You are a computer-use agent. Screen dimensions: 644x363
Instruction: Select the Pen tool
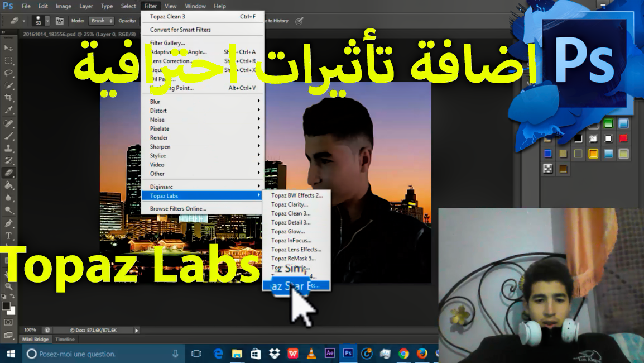[8, 223]
